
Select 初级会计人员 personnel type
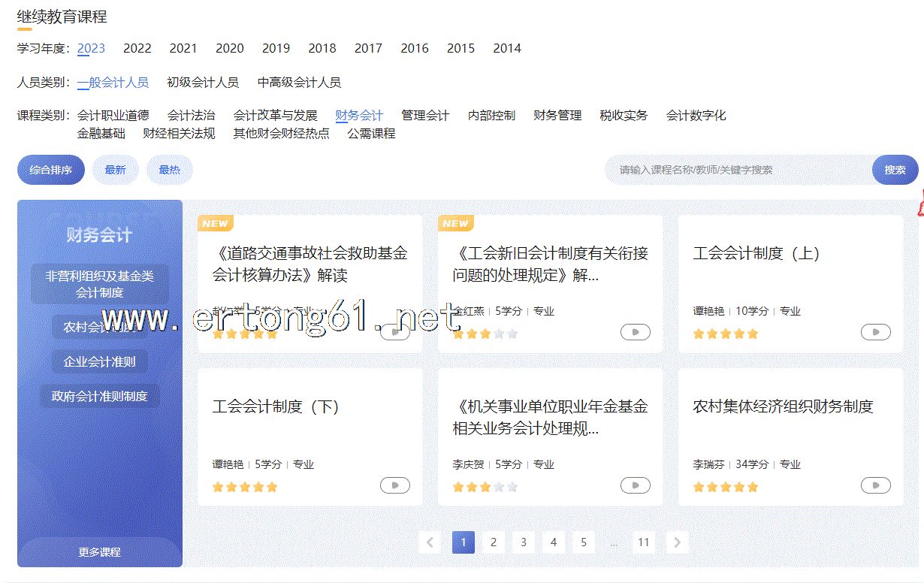(203, 83)
